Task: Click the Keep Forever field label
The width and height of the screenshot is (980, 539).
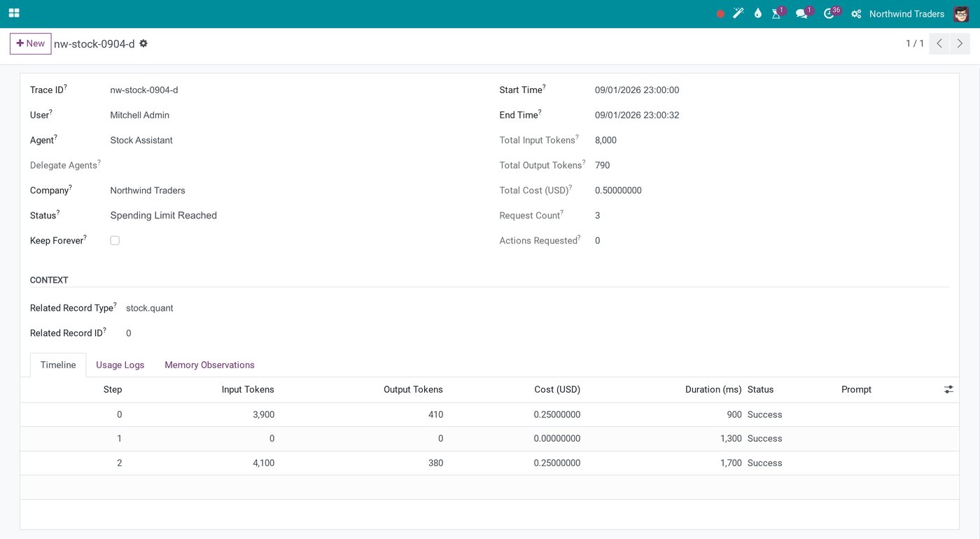Action: (57, 241)
